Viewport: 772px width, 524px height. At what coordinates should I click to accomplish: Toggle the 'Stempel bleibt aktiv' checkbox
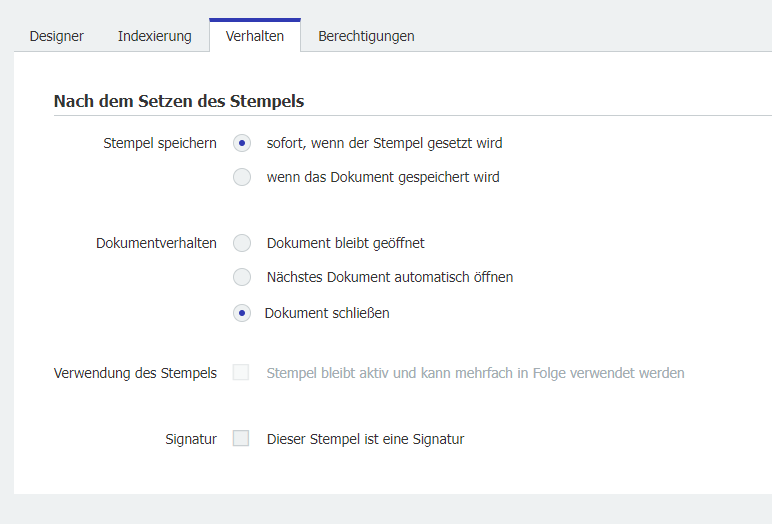241,373
